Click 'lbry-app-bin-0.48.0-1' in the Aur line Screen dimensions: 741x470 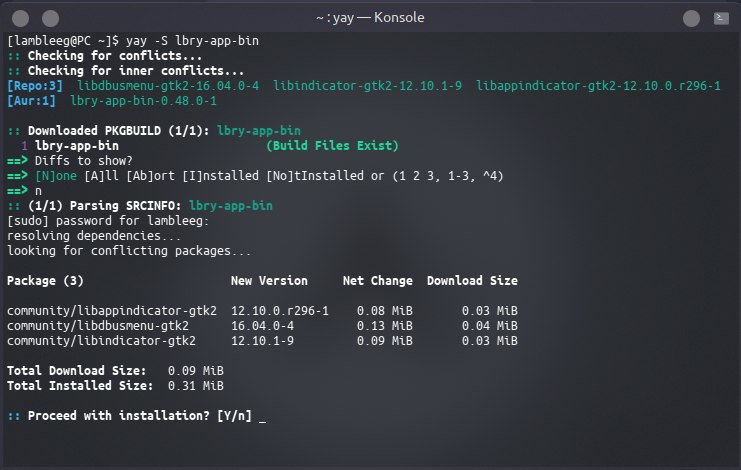143,101
